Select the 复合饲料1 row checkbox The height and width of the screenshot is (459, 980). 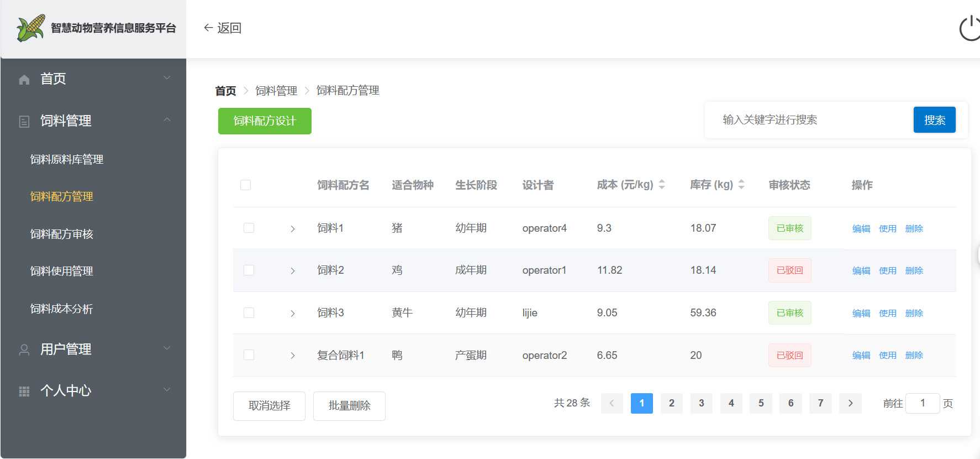[249, 355]
